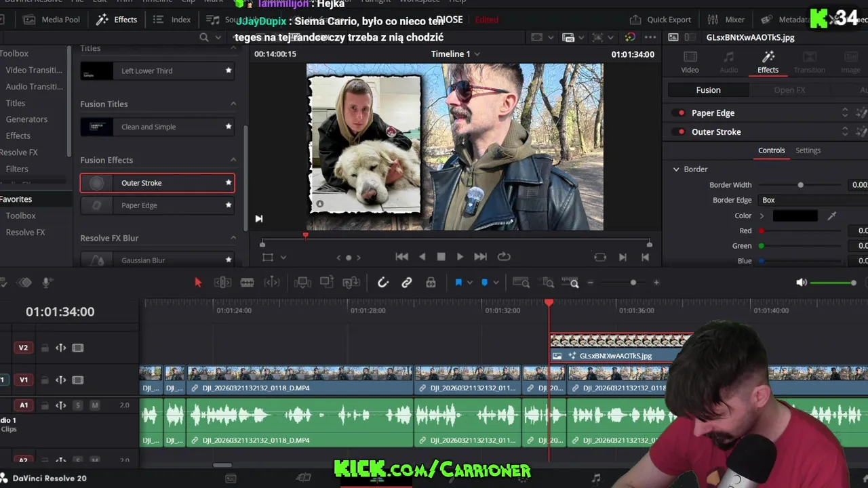Collapse the Border section
The height and width of the screenshot is (488, 868).
click(676, 169)
